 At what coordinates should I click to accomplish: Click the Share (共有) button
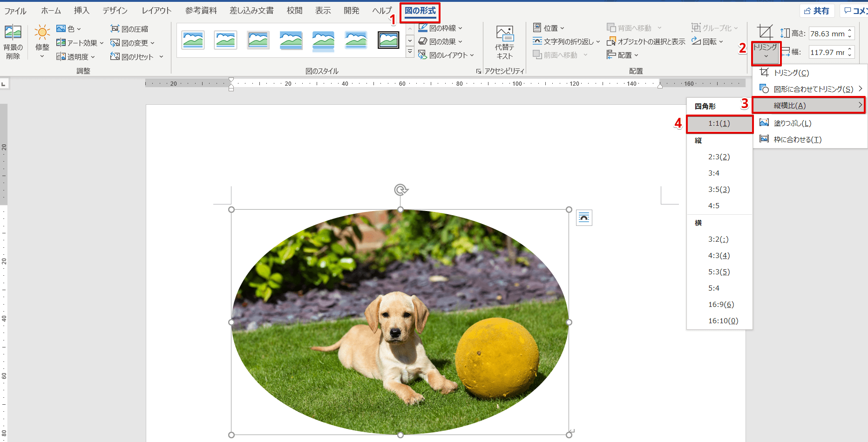pos(817,11)
